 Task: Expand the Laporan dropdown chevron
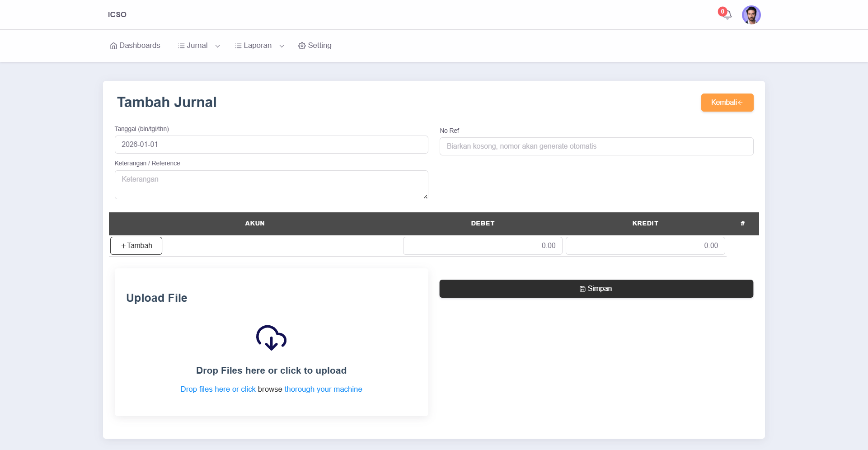282,46
